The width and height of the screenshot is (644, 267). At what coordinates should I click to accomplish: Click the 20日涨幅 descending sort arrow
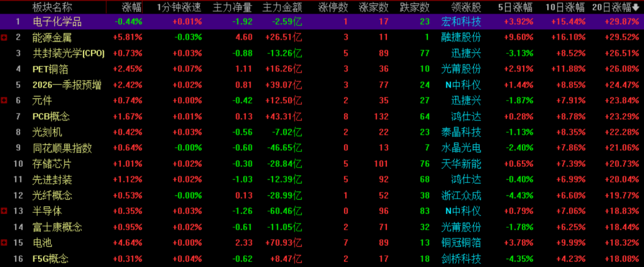pos(636,7)
